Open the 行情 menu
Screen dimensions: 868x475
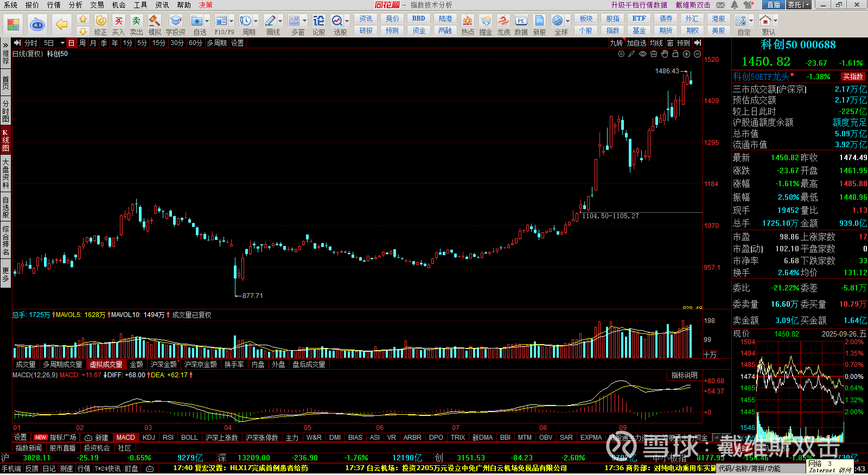54,5
